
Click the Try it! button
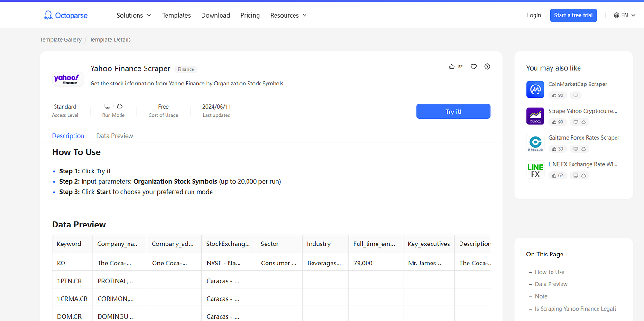pyautogui.click(x=453, y=111)
